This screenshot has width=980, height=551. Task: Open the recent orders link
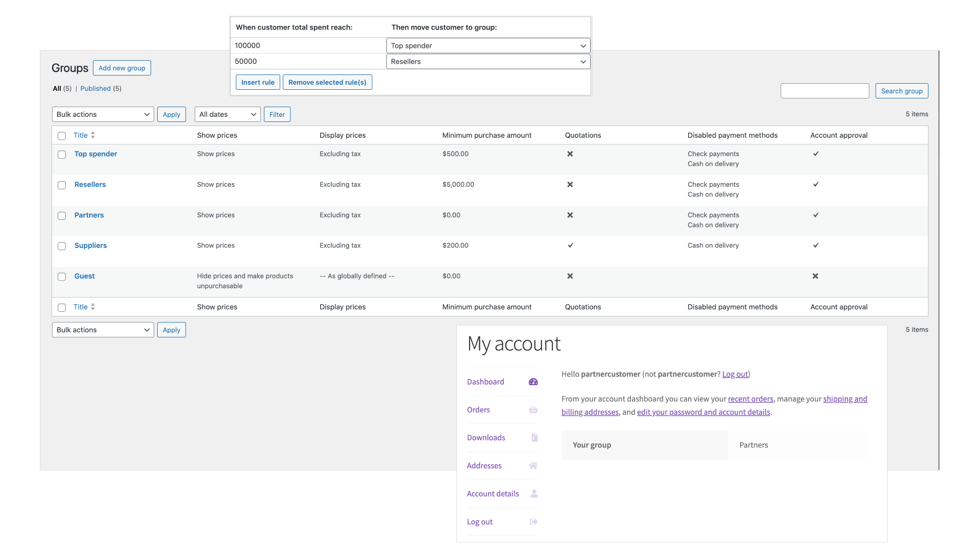click(750, 399)
